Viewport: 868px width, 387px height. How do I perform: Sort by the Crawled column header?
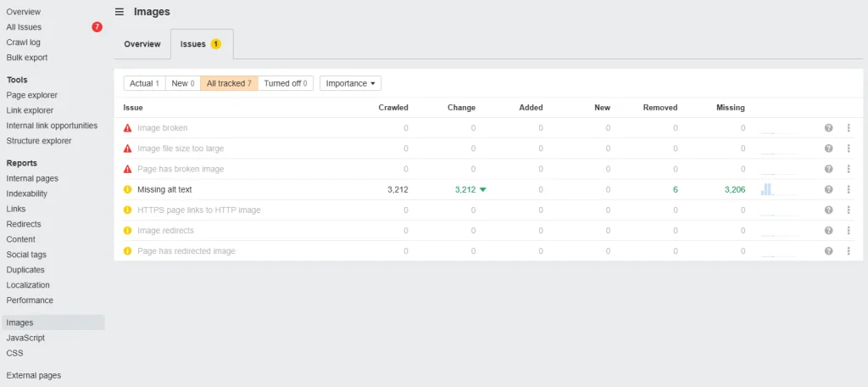[x=392, y=108]
